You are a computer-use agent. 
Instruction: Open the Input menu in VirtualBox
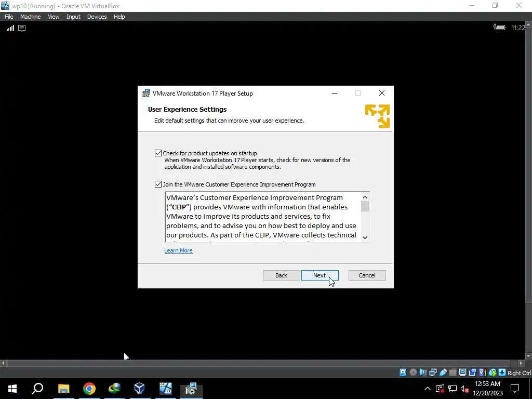(73, 17)
